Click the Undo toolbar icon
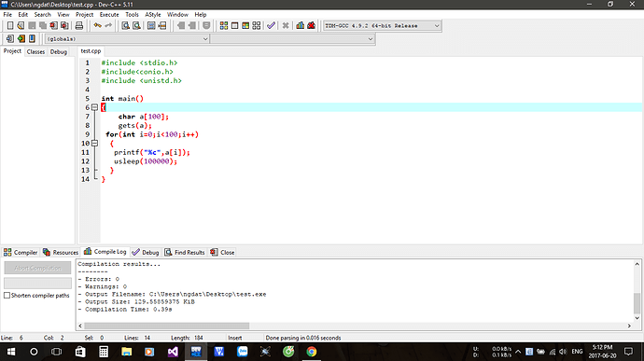Viewport: 644px width, 361px height. (x=97, y=25)
